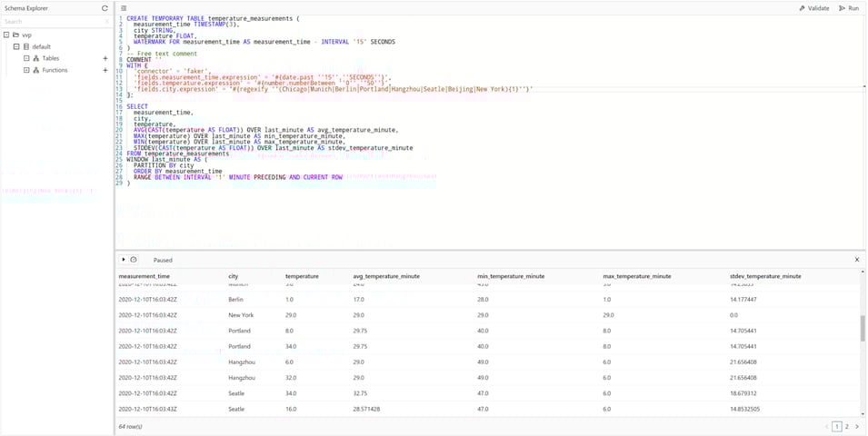Click the Validate button
Viewport: 868px width, 436px height.
[x=814, y=8]
